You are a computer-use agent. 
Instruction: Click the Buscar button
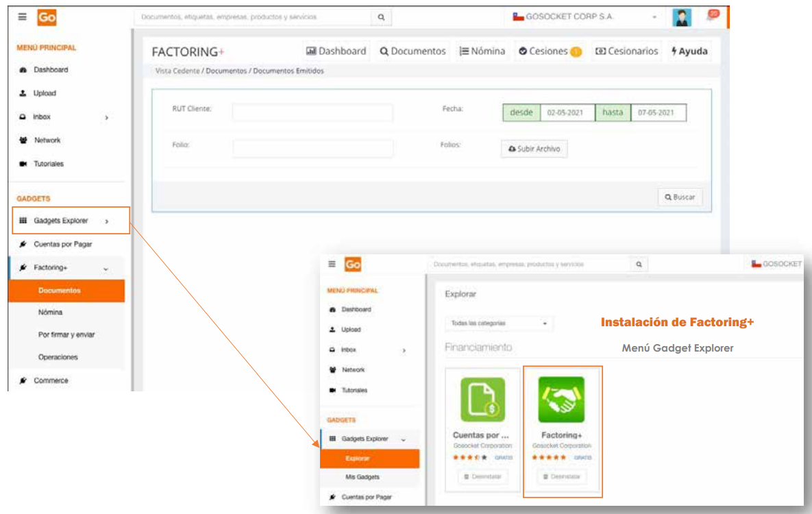pyautogui.click(x=680, y=197)
